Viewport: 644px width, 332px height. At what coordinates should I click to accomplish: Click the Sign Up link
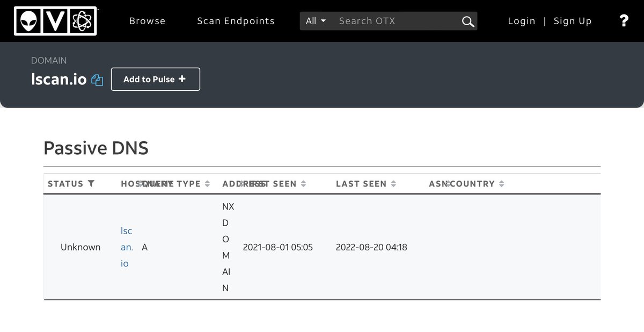[572, 21]
